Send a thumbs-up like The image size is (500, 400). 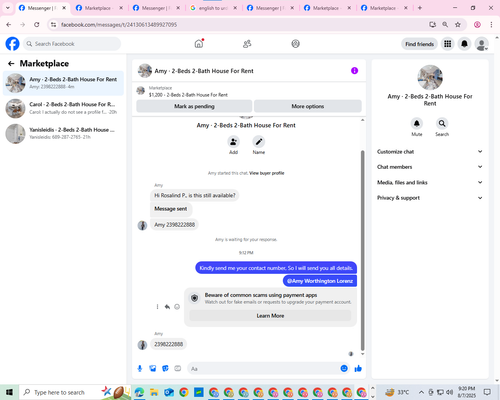click(358, 368)
